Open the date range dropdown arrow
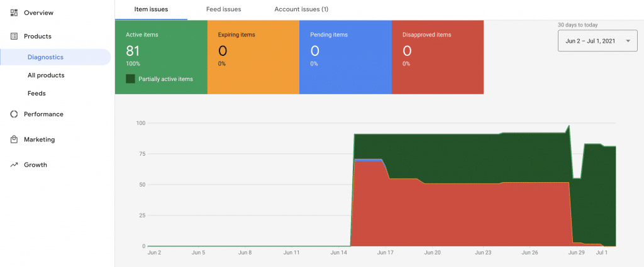Screen dimensions: 644x267 627,41
